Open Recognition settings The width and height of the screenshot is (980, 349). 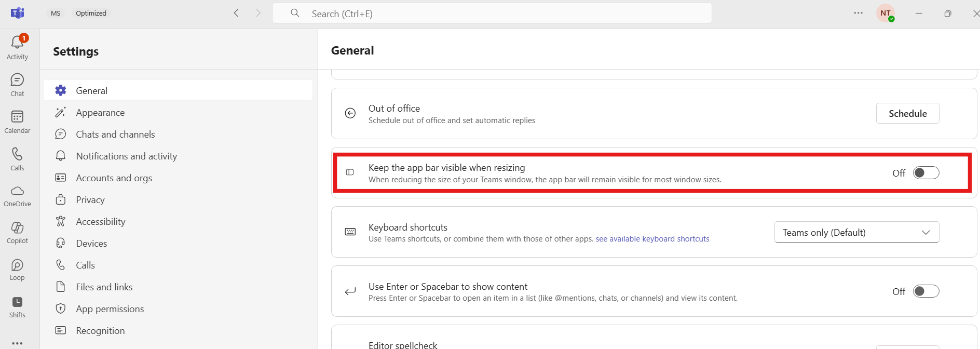coord(178,330)
